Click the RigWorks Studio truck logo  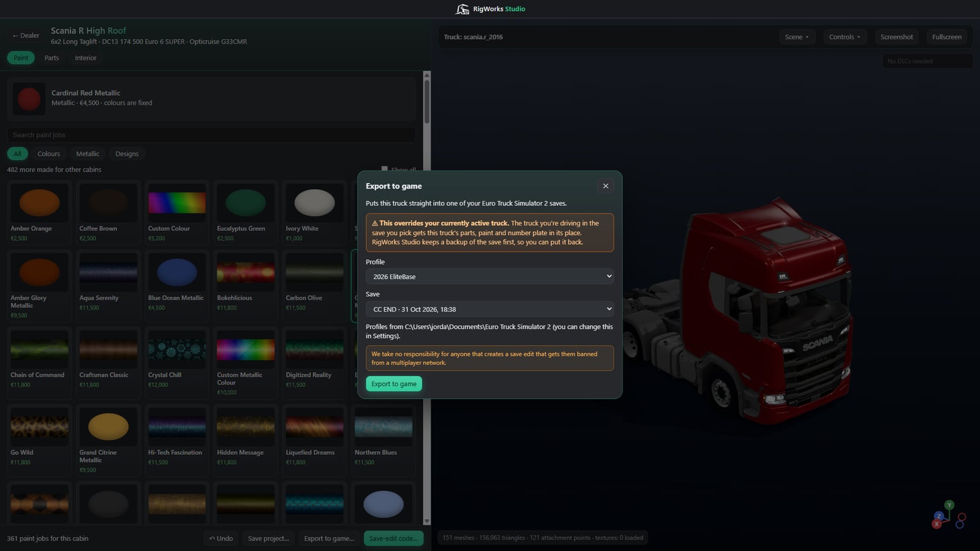[462, 9]
